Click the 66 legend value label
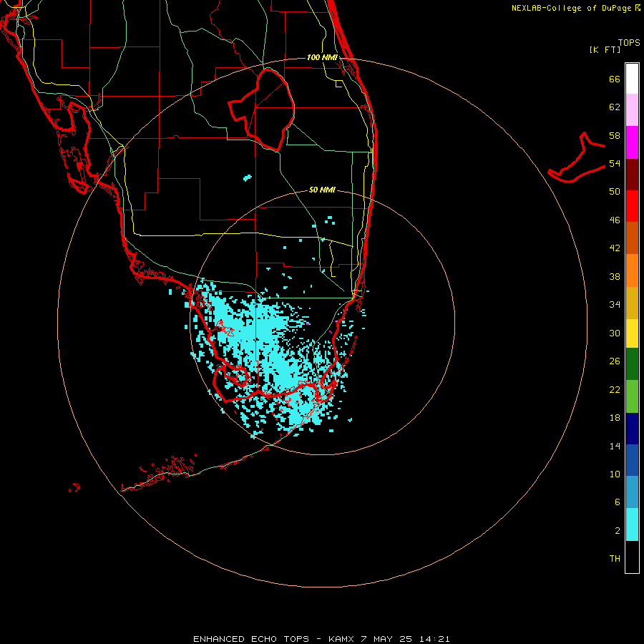The height and width of the screenshot is (644, 644). click(x=615, y=79)
